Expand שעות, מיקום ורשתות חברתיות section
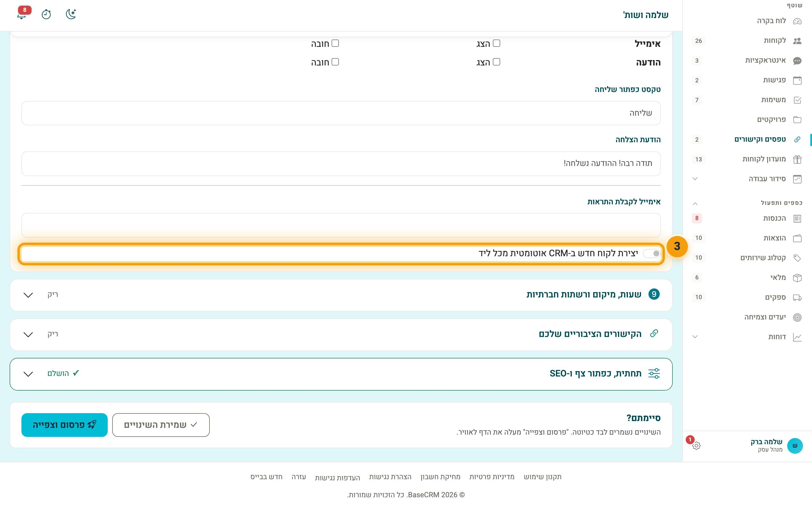 [341, 295]
